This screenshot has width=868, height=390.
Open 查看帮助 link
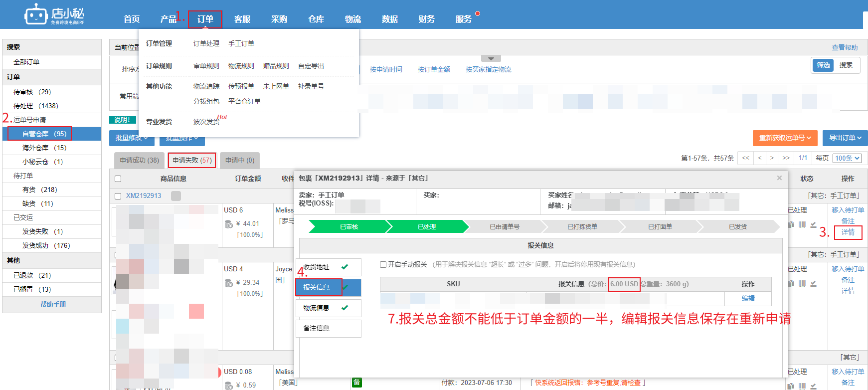tap(845, 47)
